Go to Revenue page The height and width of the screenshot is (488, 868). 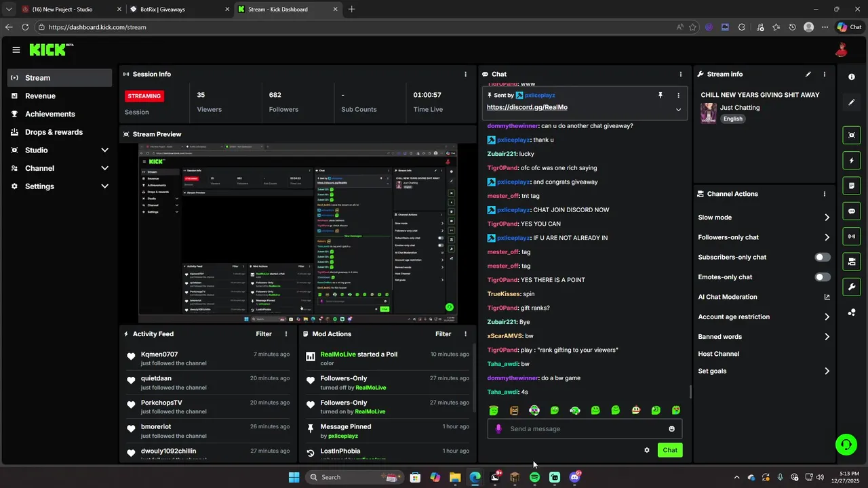60,96
